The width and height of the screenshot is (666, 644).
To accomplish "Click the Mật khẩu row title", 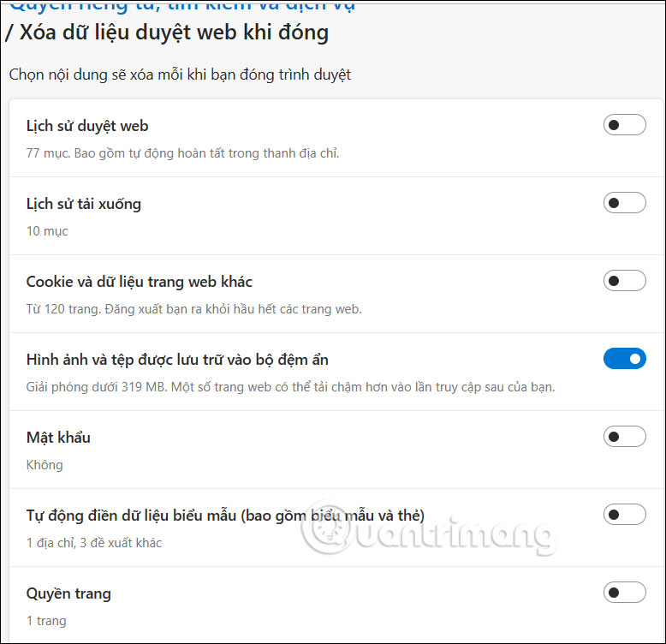I will pyautogui.click(x=58, y=438).
